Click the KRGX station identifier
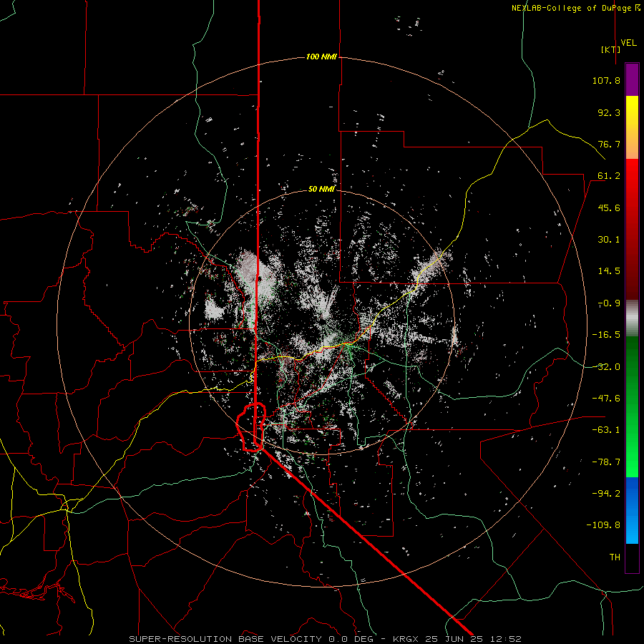The image size is (644, 644). [406, 639]
